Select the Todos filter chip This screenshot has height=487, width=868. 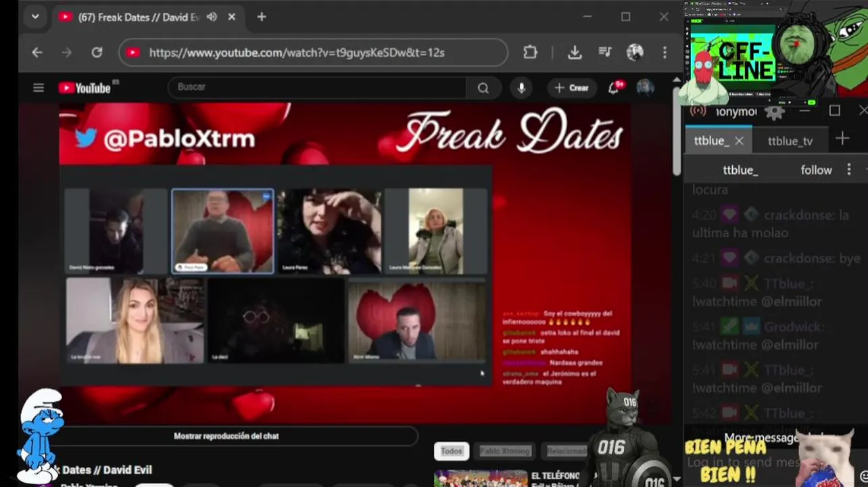coord(452,451)
